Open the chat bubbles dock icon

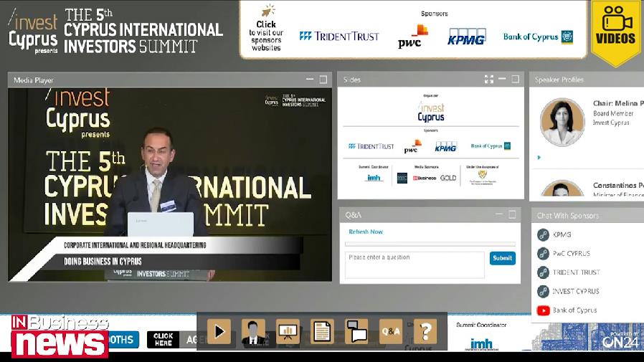tap(356, 331)
